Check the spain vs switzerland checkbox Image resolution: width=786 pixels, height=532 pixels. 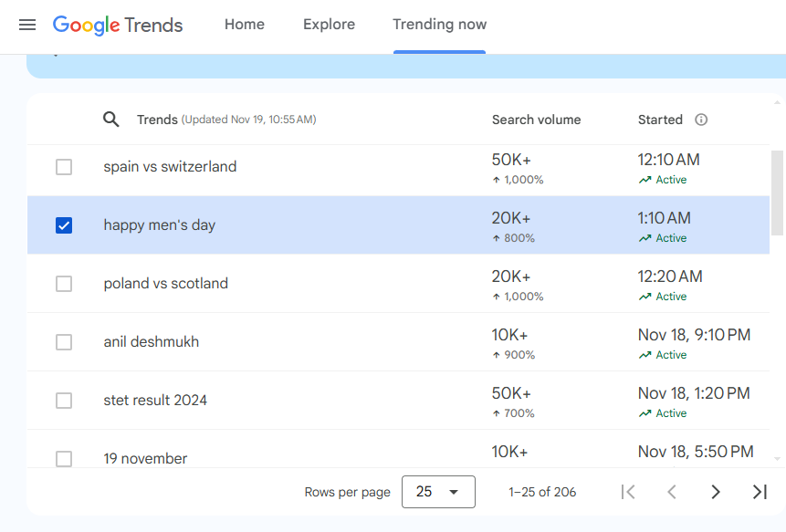(64, 167)
